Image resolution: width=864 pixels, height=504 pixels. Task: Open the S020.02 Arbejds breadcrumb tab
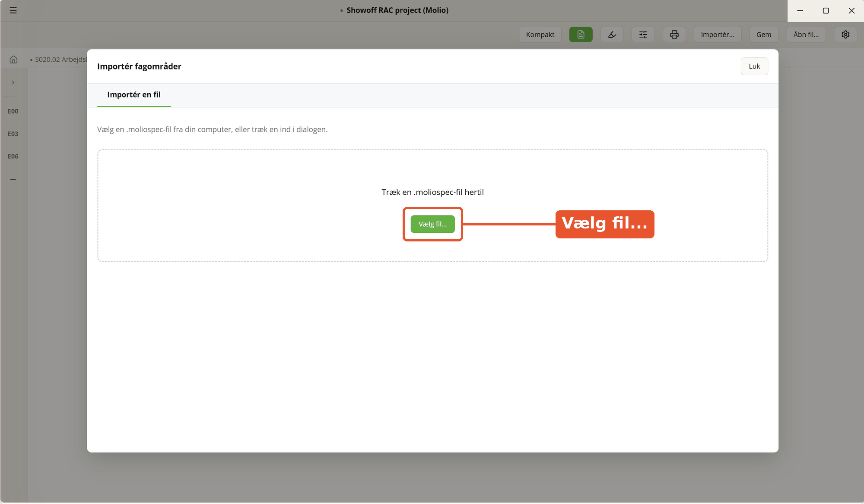click(x=58, y=60)
